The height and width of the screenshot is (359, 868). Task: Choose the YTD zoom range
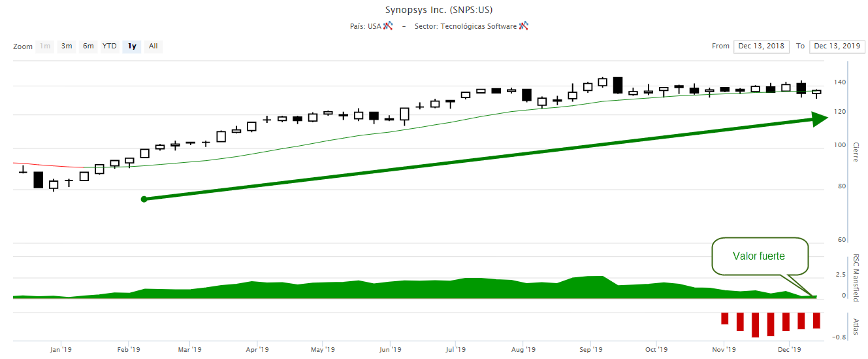110,46
